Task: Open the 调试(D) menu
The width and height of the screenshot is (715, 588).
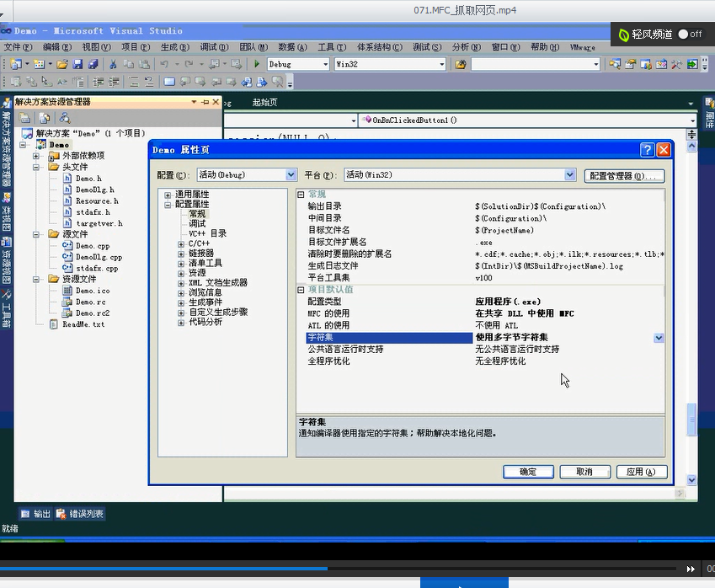Action: (214, 47)
